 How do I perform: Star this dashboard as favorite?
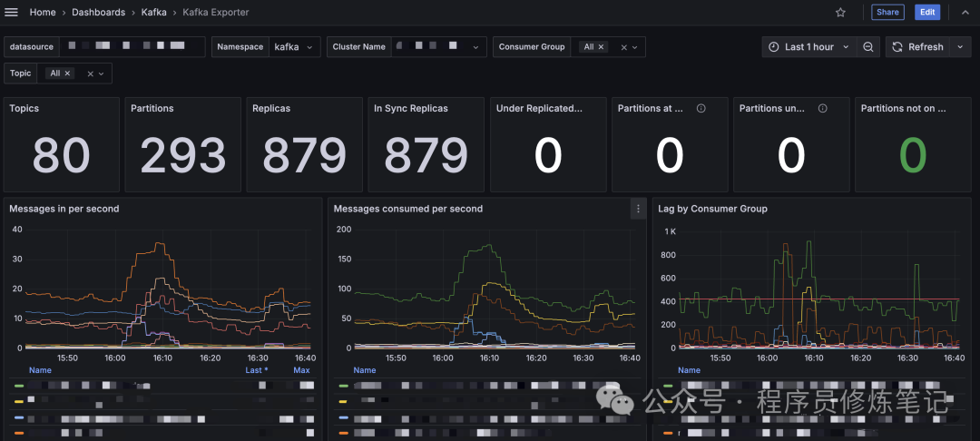pyautogui.click(x=840, y=13)
